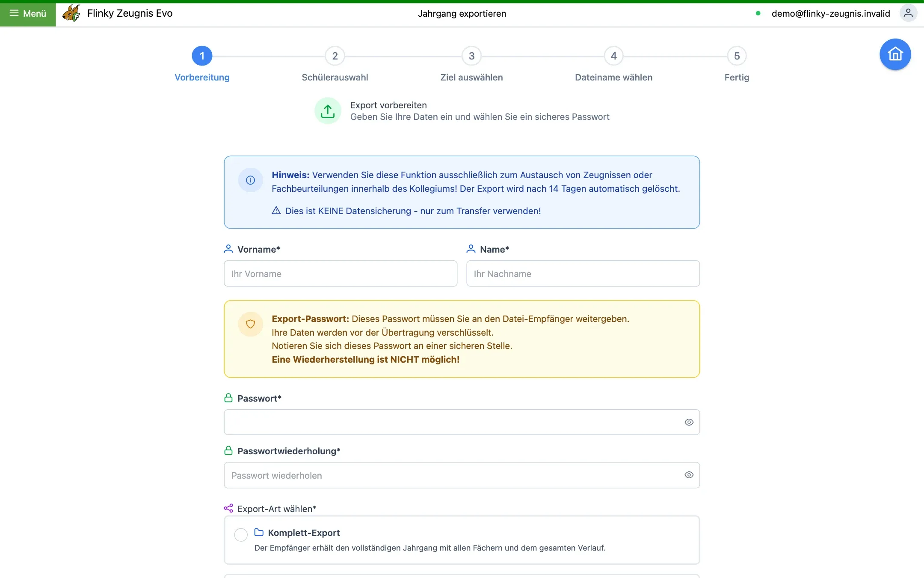Click demo@flinky-zeugnis.invalid account email

click(831, 13)
